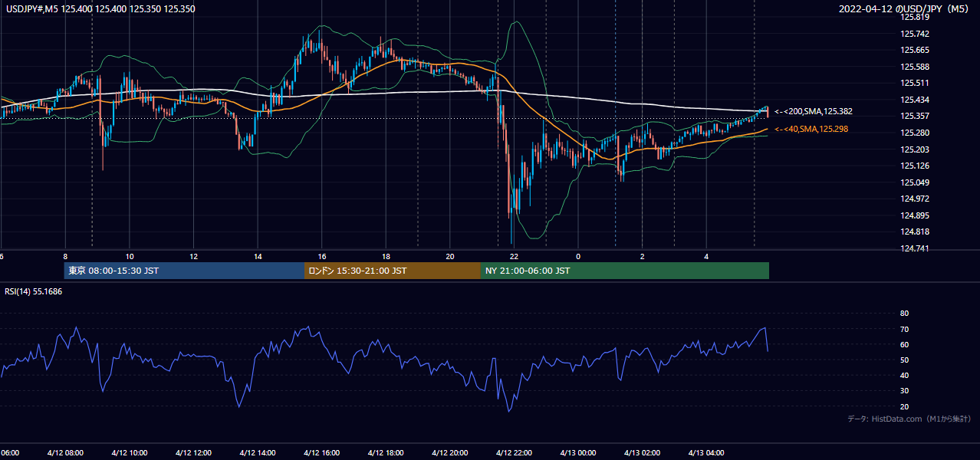The width and height of the screenshot is (980, 460).
Task: Click the 4/12 10:00 date label
Action: pos(129,453)
